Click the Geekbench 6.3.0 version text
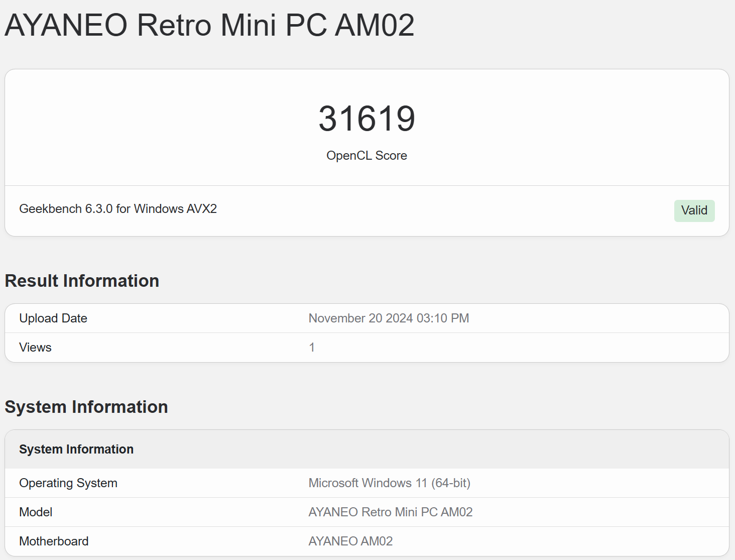Screen dimensions: 735x560 (66, 209)
